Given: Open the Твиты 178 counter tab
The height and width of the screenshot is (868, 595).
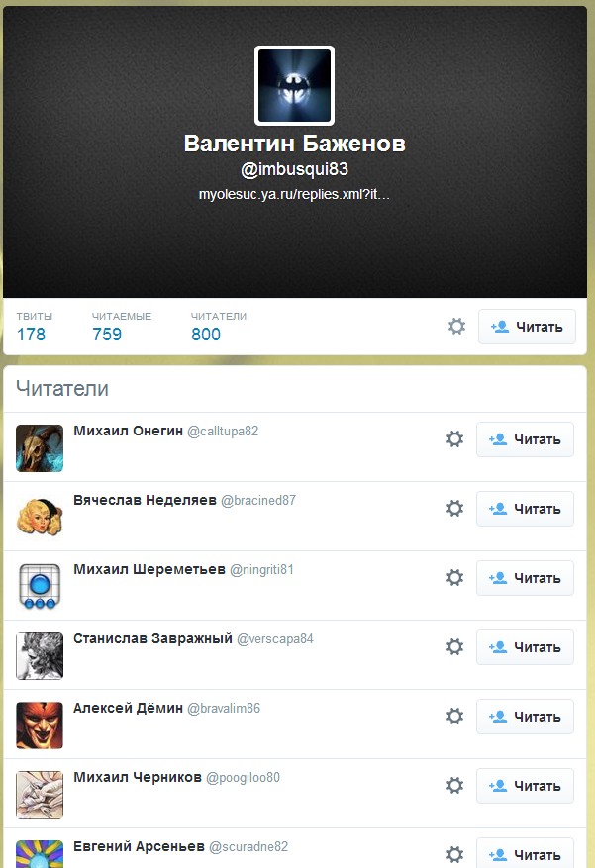Looking at the screenshot, I should (35, 327).
